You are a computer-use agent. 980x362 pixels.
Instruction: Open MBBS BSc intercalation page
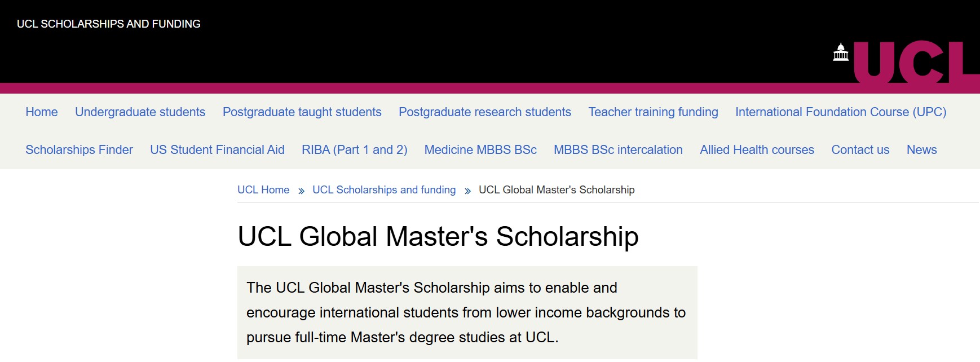(x=618, y=149)
